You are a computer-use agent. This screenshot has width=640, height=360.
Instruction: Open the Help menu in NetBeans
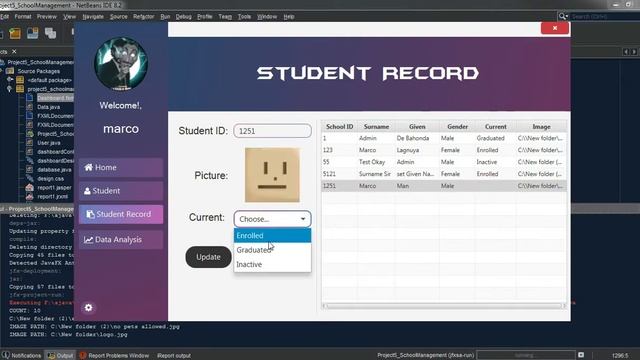(289, 17)
